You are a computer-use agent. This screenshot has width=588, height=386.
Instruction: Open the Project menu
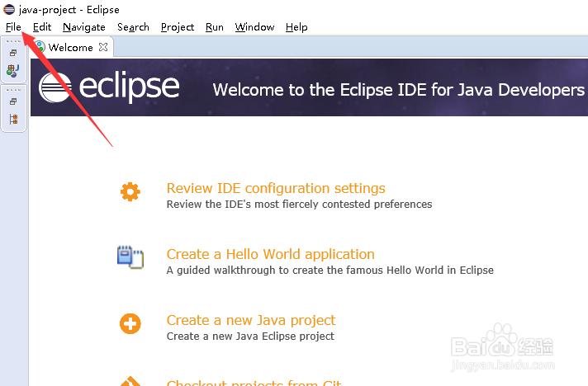click(x=178, y=27)
